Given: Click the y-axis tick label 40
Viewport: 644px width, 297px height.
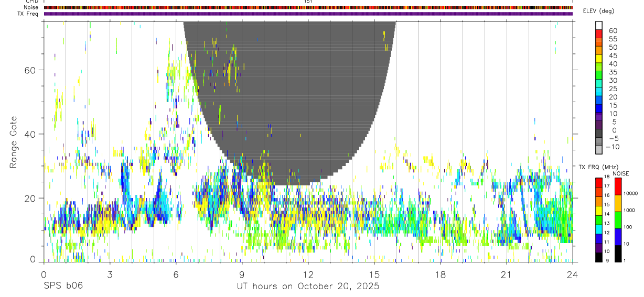Looking at the screenshot, I should [x=30, y=134].
